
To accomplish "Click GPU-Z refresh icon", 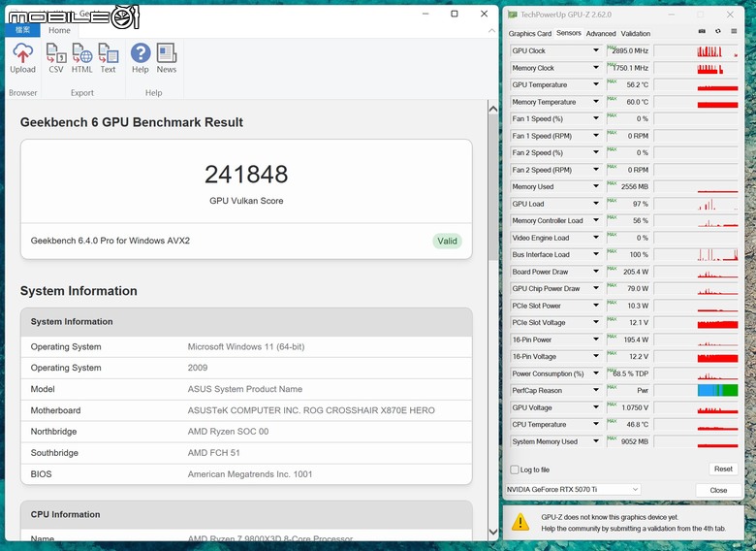I will click(718, 31).
